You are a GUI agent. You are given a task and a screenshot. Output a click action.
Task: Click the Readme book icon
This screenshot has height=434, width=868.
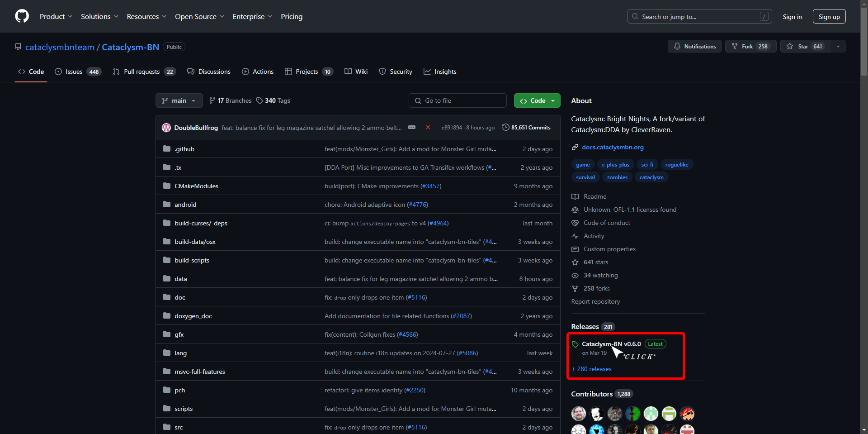pos(575,197)
